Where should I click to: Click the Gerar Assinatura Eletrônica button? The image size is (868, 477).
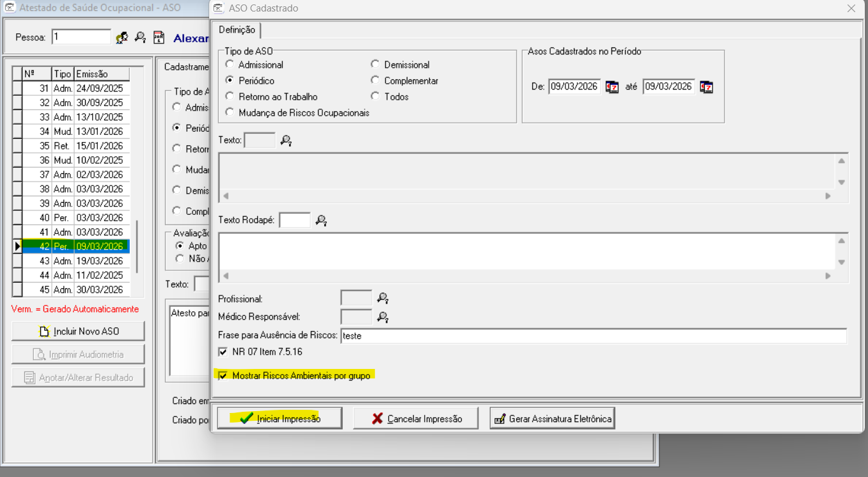552,419
